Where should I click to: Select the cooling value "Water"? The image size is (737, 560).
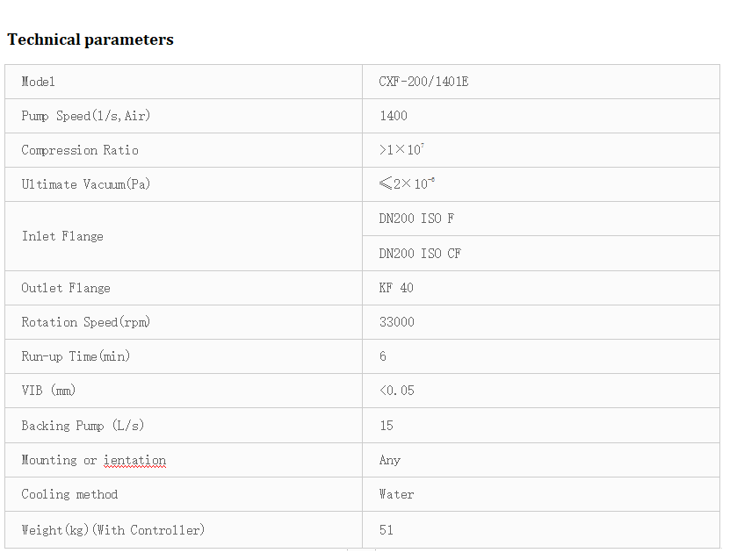tap(396, 494)
